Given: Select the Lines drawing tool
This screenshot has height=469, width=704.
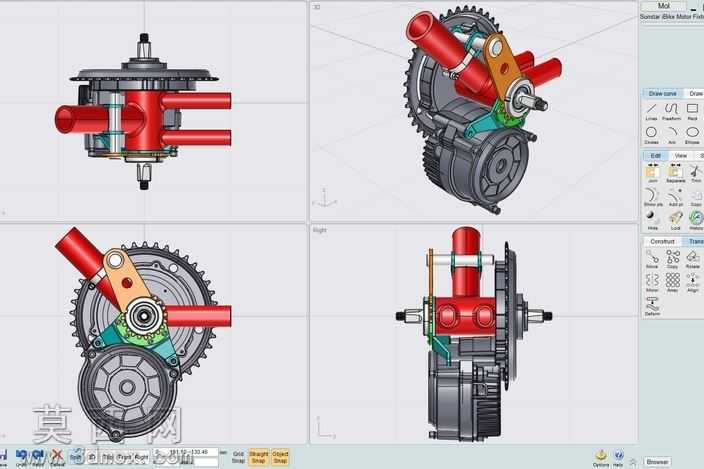Looking at the screenshot, I should pyautogui.click(x=651, y=111).
